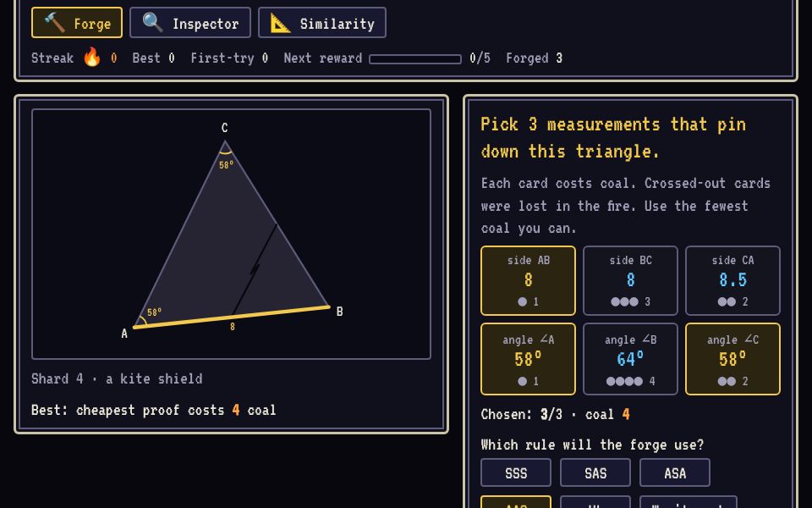
Task: Click vertex label A on the triangle
Action: (124, 334)
